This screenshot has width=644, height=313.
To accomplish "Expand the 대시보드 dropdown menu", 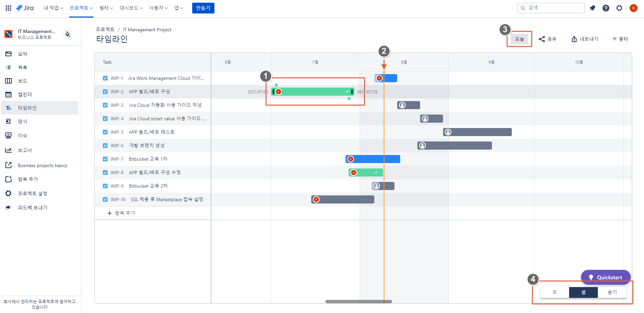I will pos(131,8).
